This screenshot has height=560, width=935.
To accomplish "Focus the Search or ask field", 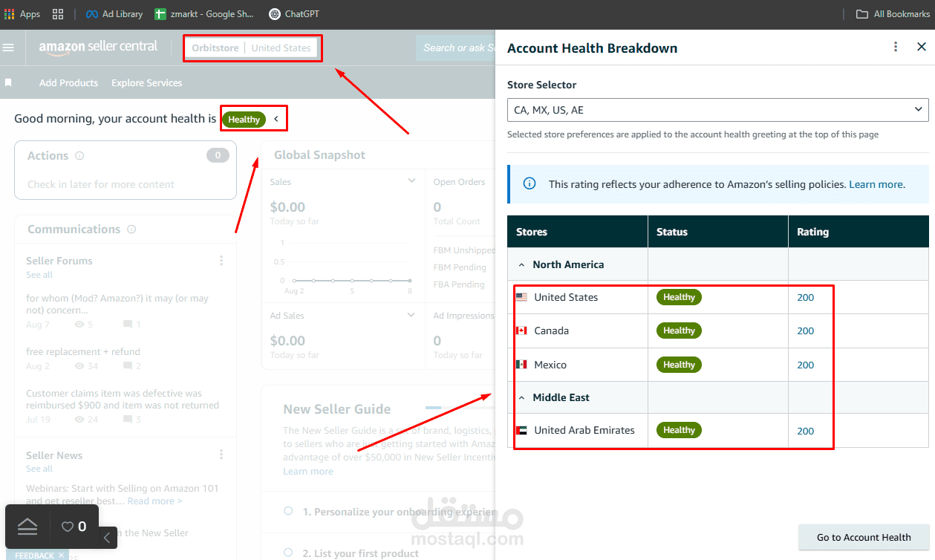I will pos(456,48).
